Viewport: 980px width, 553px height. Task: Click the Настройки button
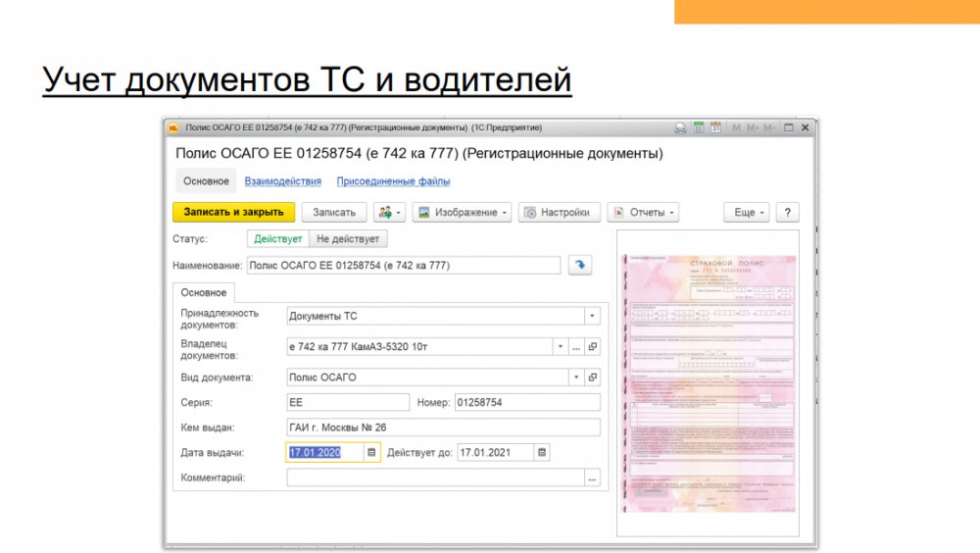[559, 213]
